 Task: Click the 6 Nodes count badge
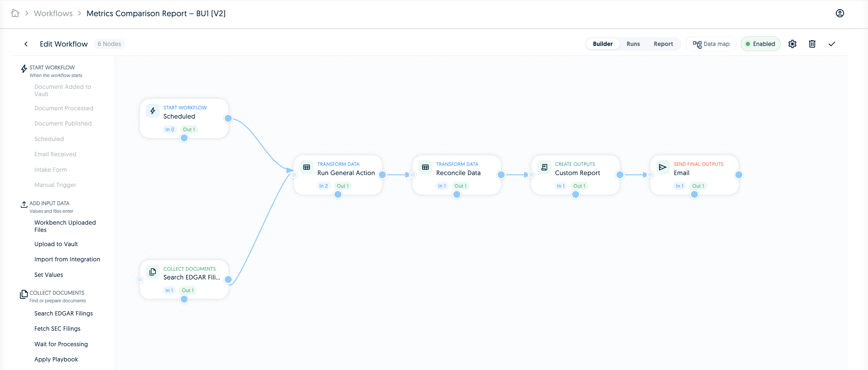109,44
